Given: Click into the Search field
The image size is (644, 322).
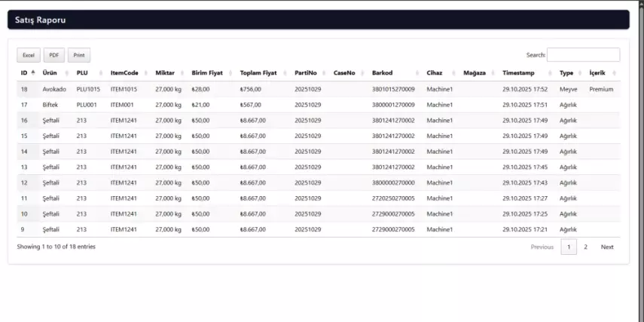Looking at the screenshot, I should pos(583,55).
